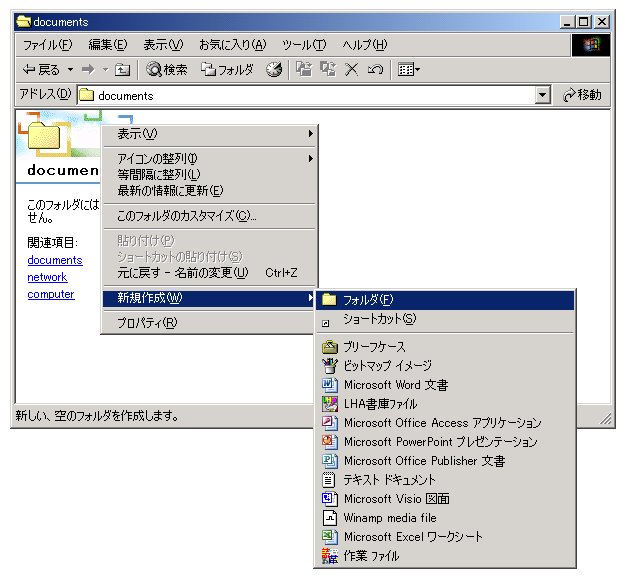
Task: Click the Undo toolbar icon
Action: [x=375, y=69]
